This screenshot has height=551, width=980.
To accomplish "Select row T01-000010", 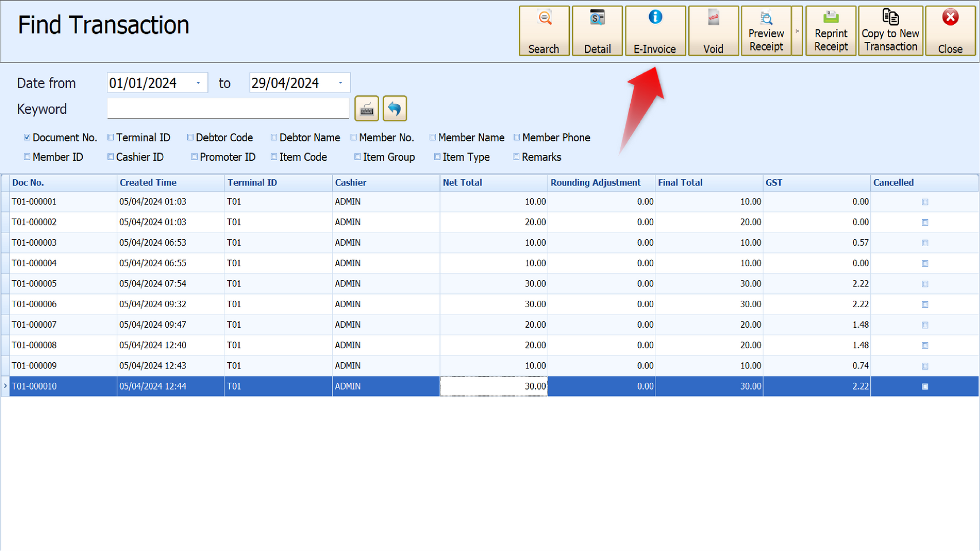I will (x=489, y=386).
